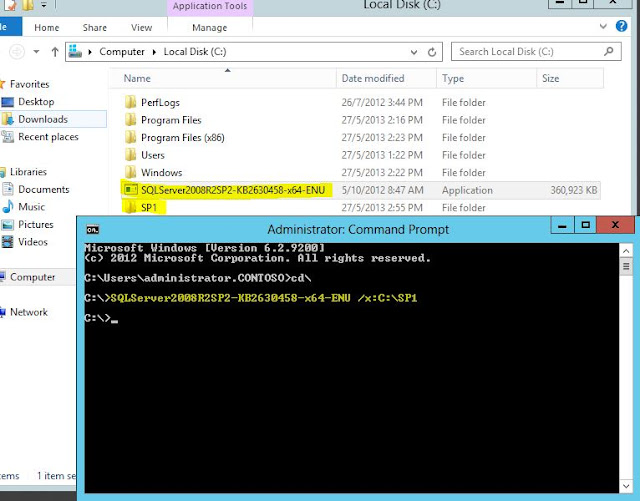Click Computer in the address breadcrumb
Viewport: 640px width, 501px height.
[x=122, y=52]
